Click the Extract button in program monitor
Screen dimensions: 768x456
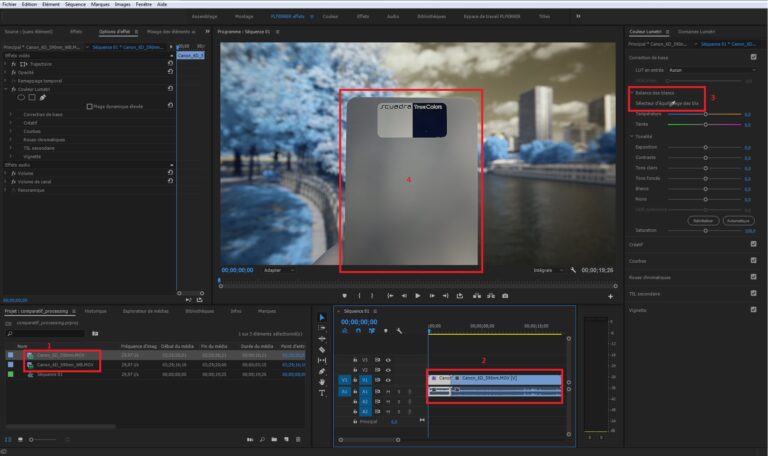tap(491, 296)
